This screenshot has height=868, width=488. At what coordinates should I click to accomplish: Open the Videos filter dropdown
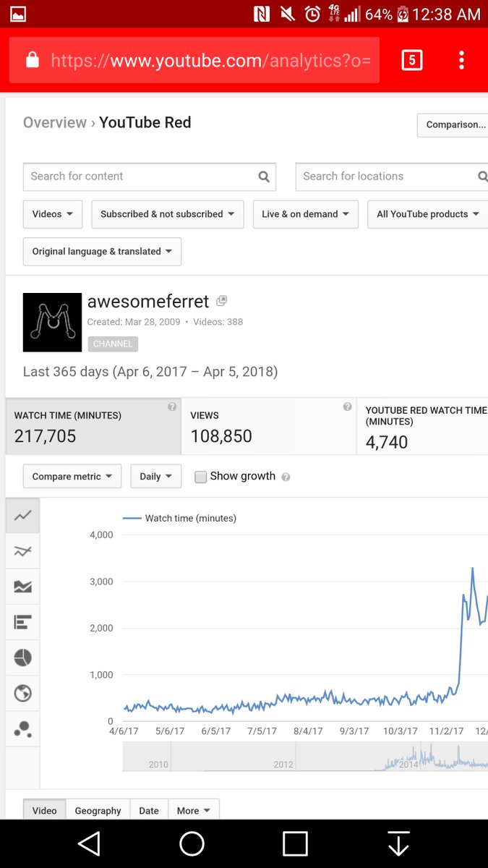(53, 214)
